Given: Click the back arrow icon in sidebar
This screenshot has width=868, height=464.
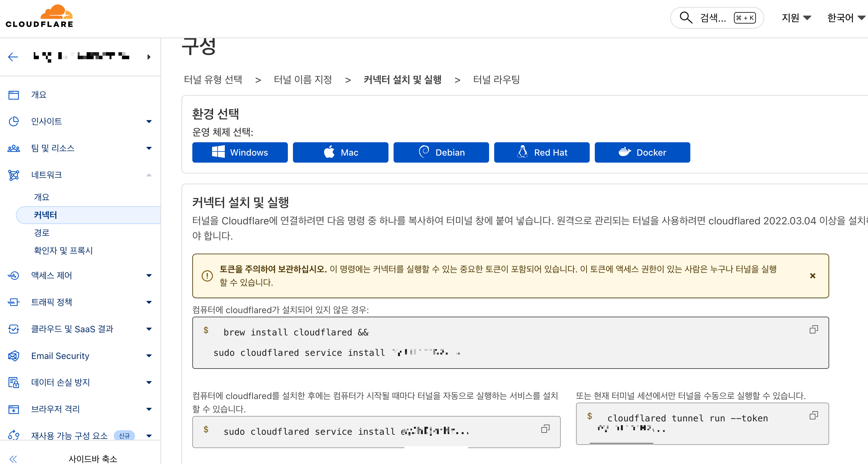Looking at the screenshot, I should [13, 57].
